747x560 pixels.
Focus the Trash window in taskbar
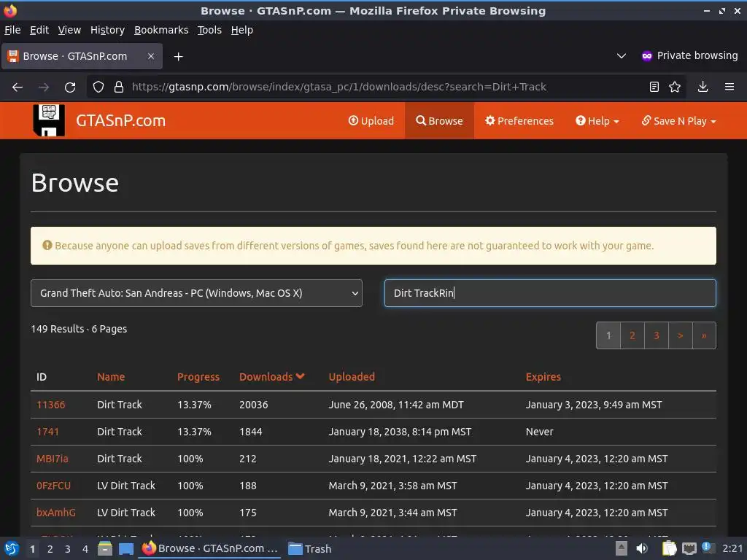click(309, 548)
